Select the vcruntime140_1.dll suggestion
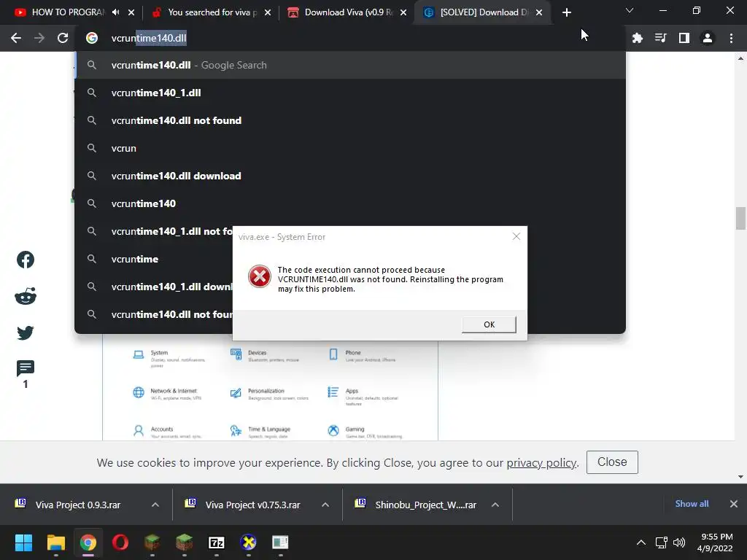747x560 pixels. (350, 93)
